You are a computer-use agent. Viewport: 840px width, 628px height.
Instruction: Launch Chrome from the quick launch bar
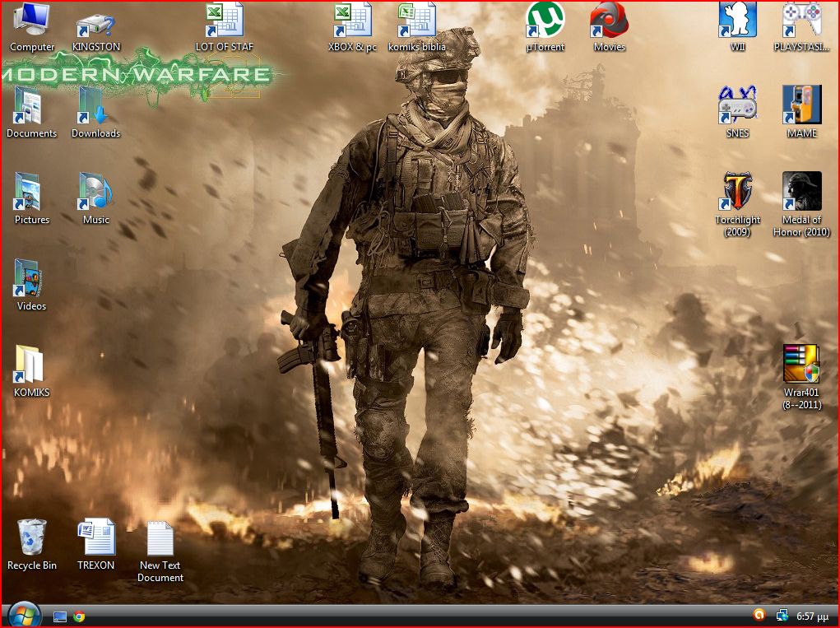pos(79,616)
